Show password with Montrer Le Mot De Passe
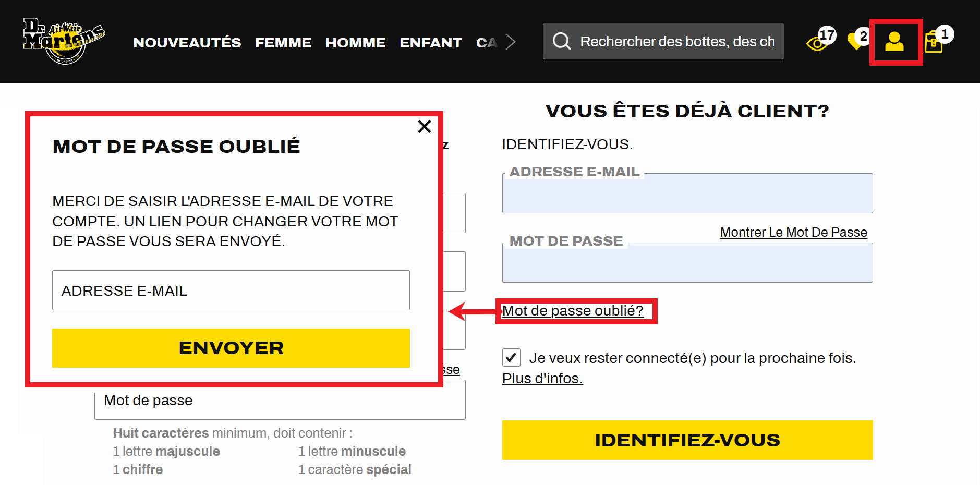980x485 pixels. [x=793, y=232]
